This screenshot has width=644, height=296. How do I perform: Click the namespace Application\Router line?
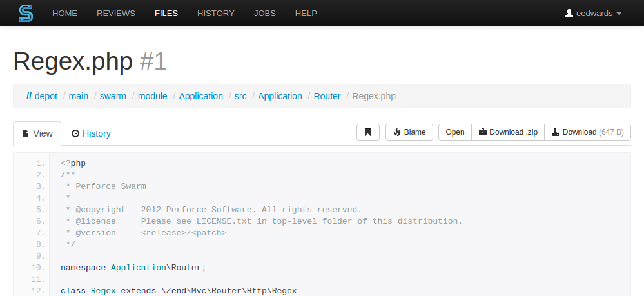[x=133, y=268]
